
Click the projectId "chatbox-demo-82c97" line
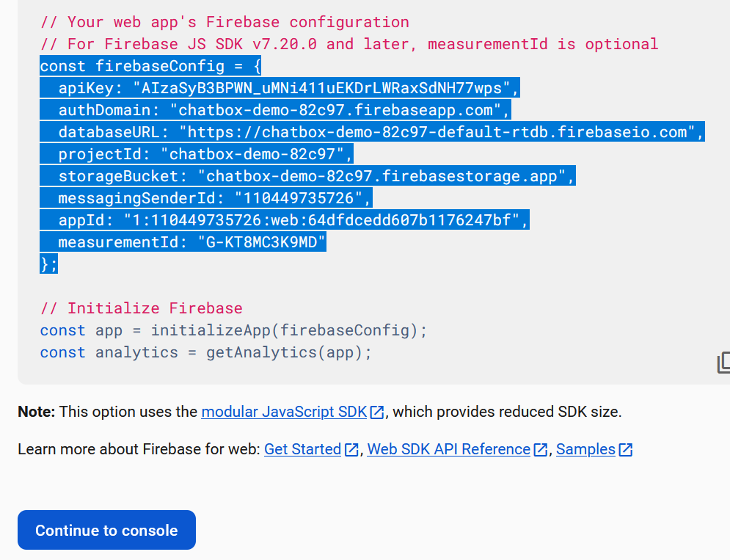[x=197, y=153]
